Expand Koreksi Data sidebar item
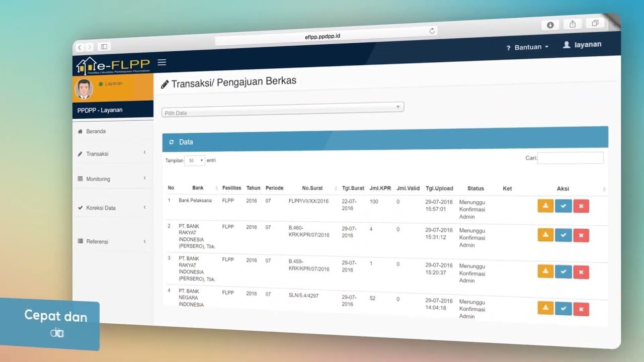Viewport: 644px width, 362px height. pos(101,208)
